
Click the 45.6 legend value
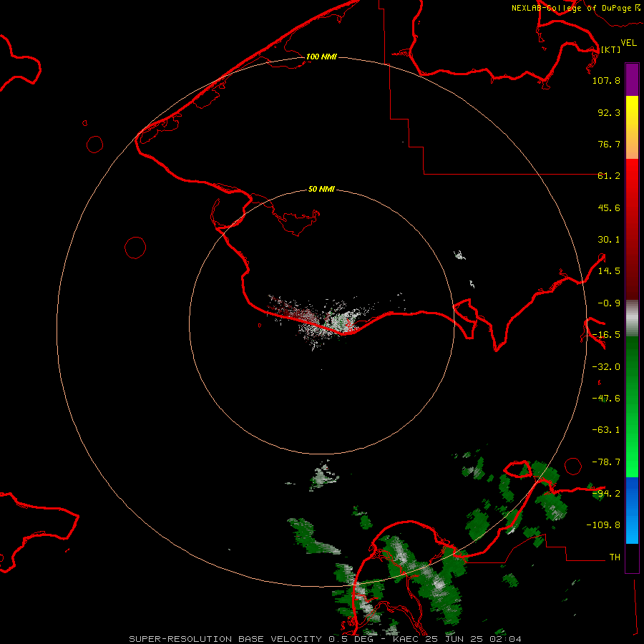(x=609, y=208)
